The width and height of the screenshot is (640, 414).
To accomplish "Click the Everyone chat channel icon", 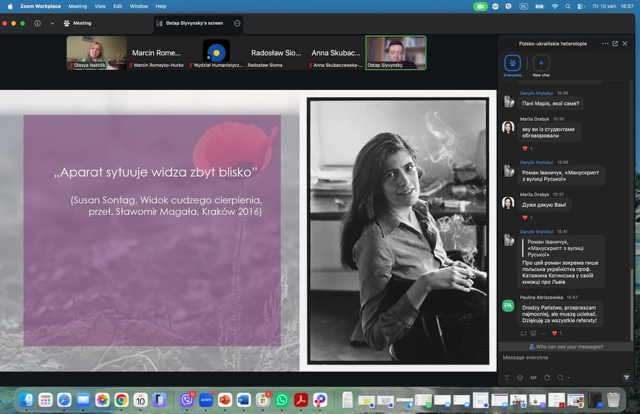I will 513,63.
